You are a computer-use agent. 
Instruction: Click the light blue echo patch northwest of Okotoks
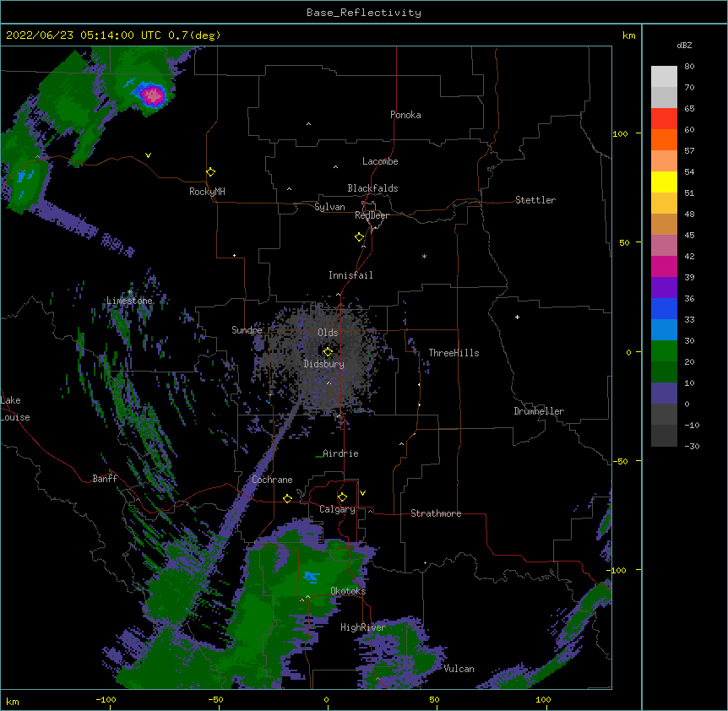[x=311, y=577]
